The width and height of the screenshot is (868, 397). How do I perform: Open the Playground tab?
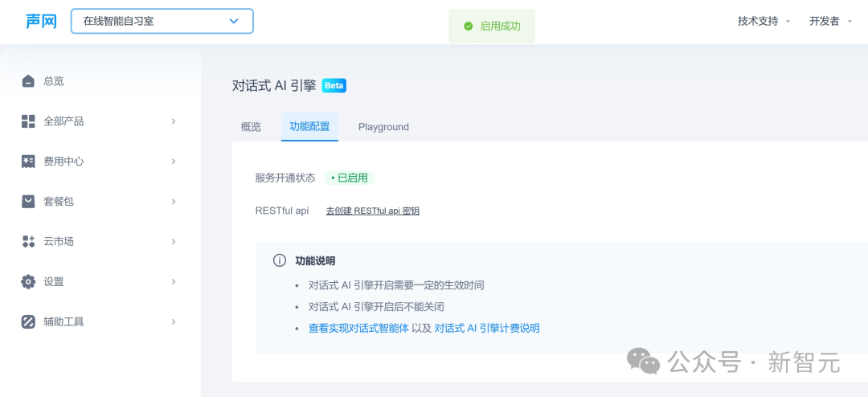coord(383,127)
